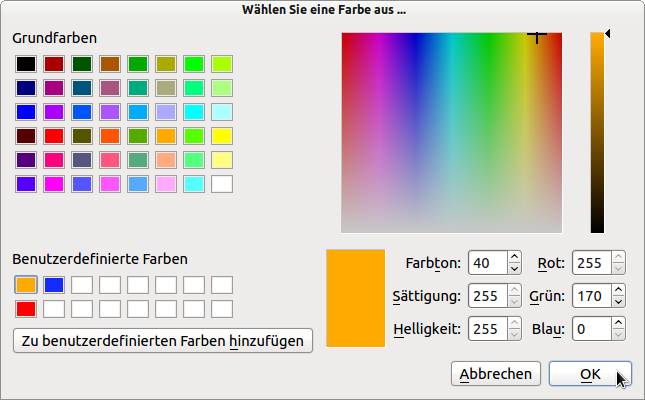645x400 pixels.
Task: Increase the Blau value with up arrow
Action: click(619, 322)
